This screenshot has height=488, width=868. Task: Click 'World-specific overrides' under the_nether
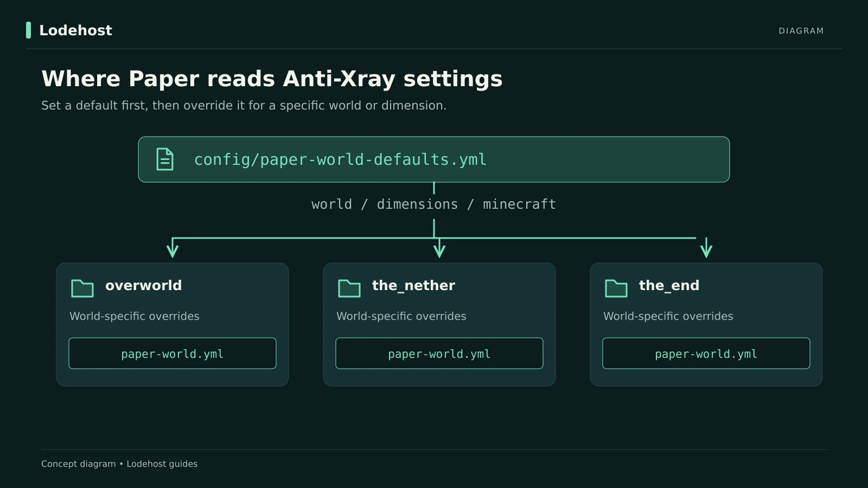401,316
